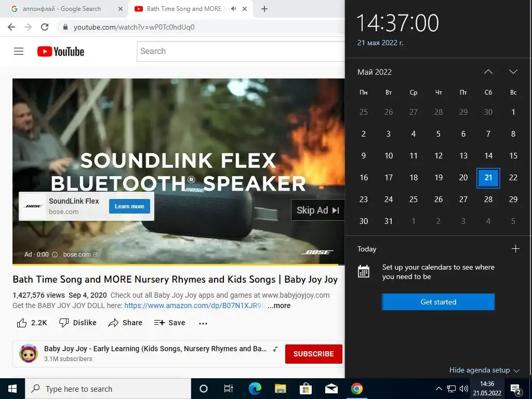
Task: Open Task View on the taskbar
Action: (229, 389)
